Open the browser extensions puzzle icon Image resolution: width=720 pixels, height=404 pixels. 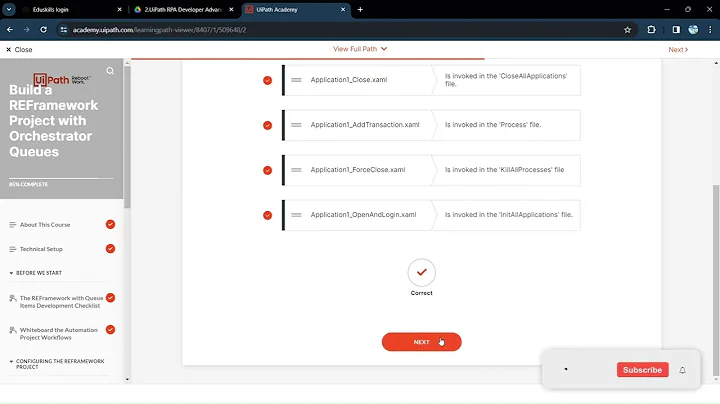pyautogui.click(x=651, y=29)
